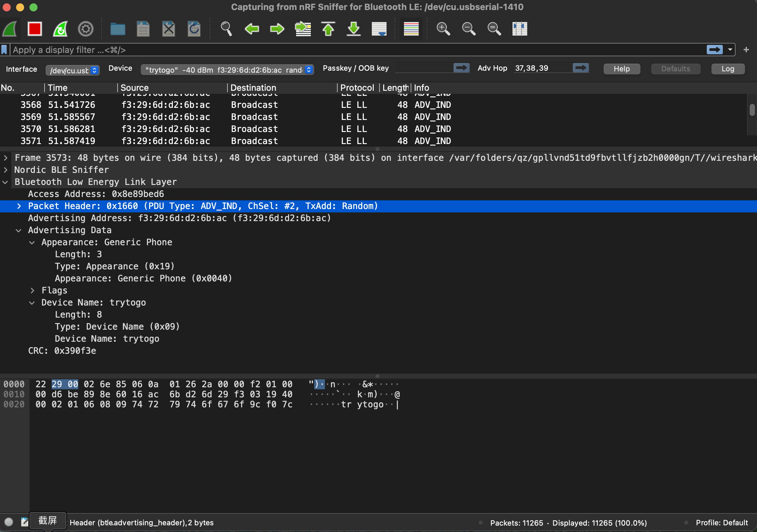
Task: Open the sniffer Help button
Action: coord(622,69)
